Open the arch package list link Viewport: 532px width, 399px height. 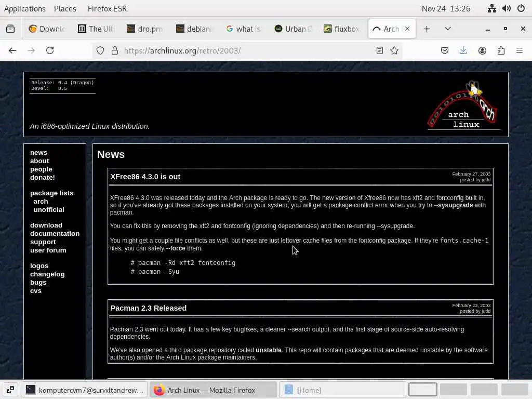tap(41, 201)
